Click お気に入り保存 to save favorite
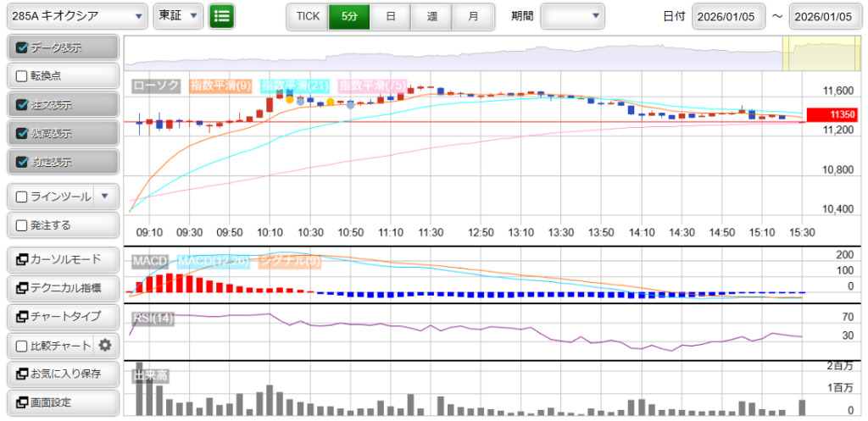 click(61, 374)
